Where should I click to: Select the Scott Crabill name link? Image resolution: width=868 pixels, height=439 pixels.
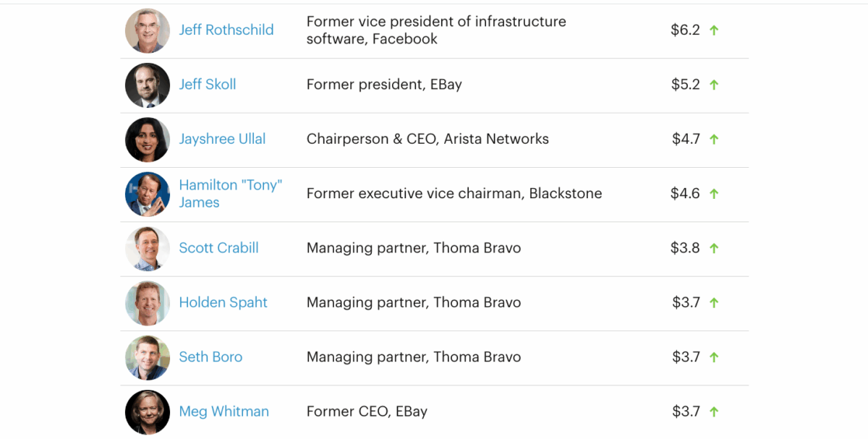(218, 248)
